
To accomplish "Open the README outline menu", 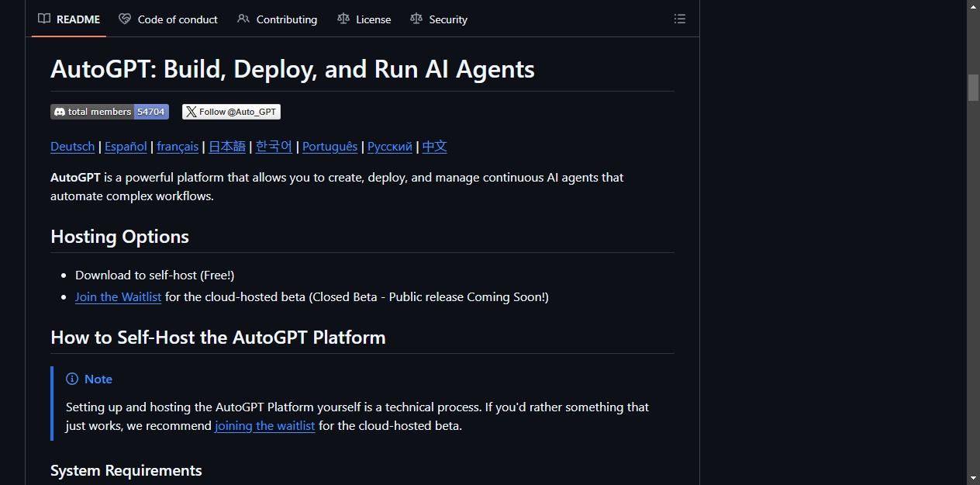I will click(680, 19).
